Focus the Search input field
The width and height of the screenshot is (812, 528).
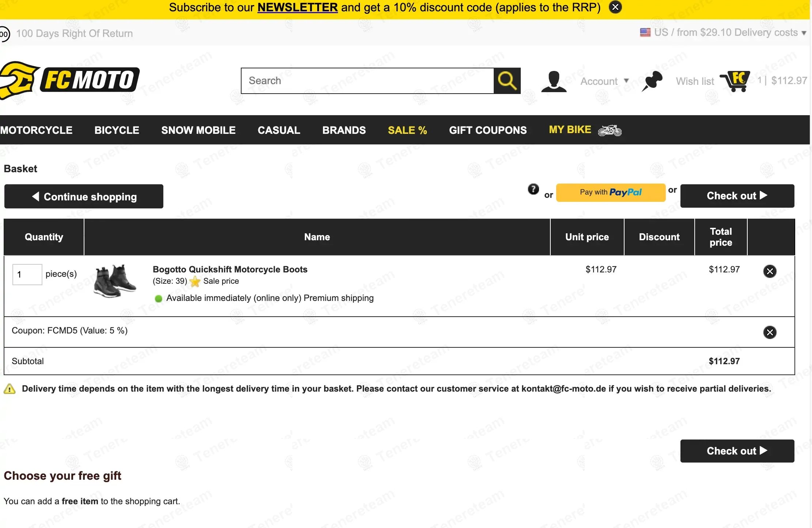[x=367, y=80]
